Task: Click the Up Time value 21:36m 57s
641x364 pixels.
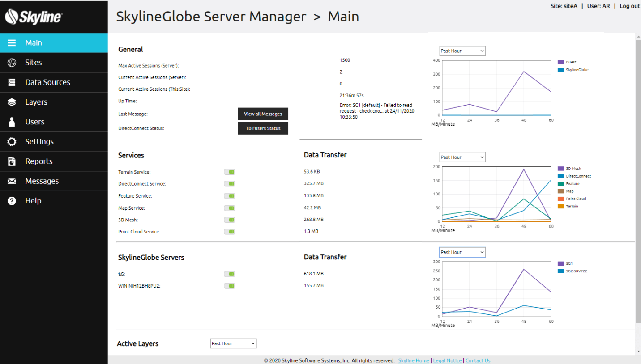Action: click(x=352, y=95)
